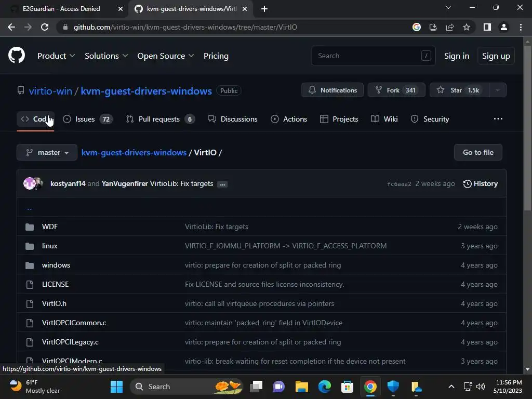Image resolution: width=532 pixels, height=399 pixels.
Task: Click the GitHub Octocat logo
Action: tap(16, 55)
